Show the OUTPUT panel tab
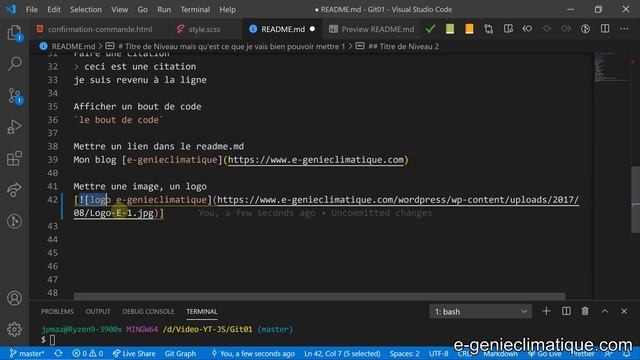Screen dimensions: 640x360 coord(98,311)
